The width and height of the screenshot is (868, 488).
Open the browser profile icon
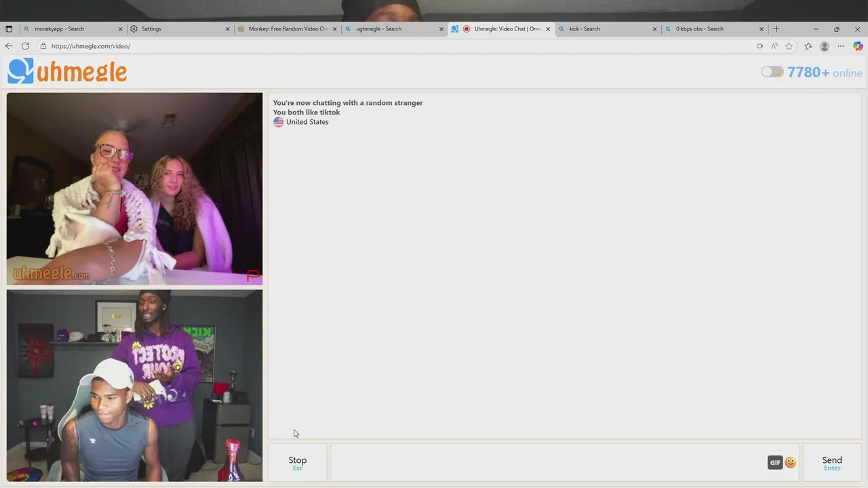coord(825,46)
